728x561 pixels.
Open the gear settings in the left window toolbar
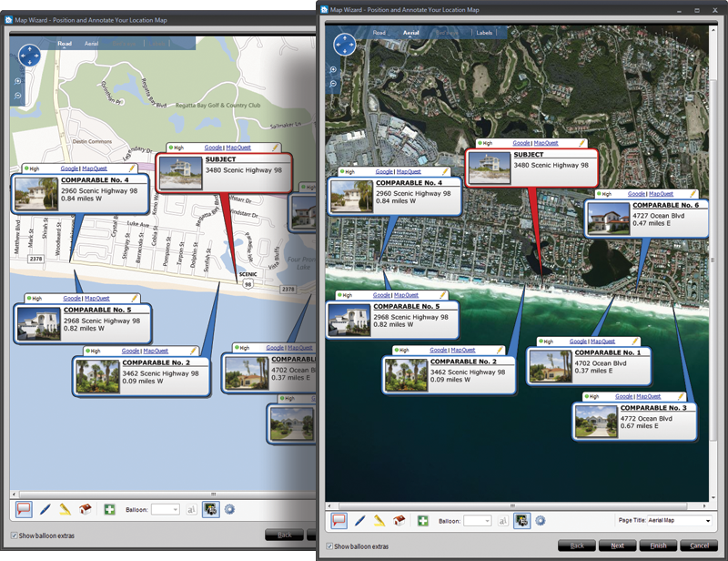pos(229,509)
